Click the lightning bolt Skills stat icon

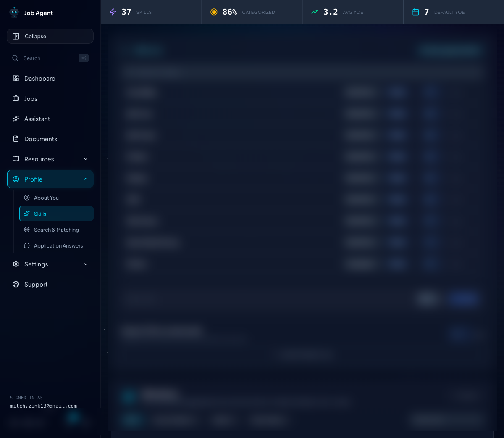113,12
